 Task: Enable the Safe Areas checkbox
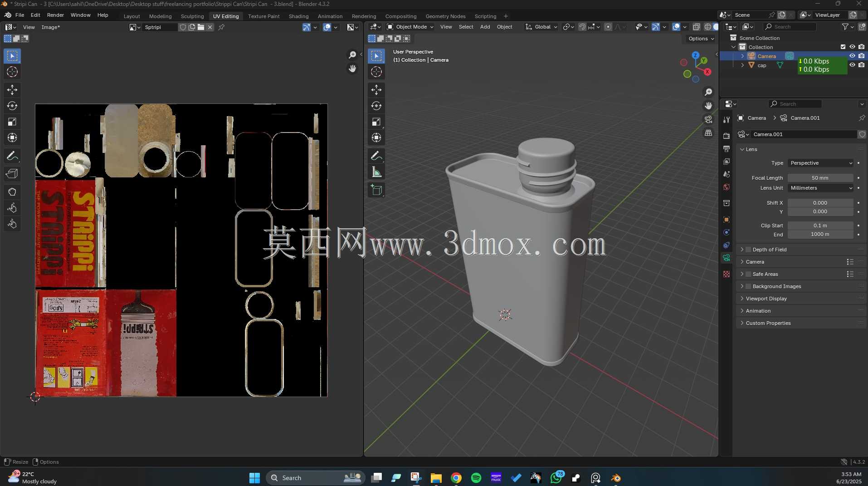748,274
